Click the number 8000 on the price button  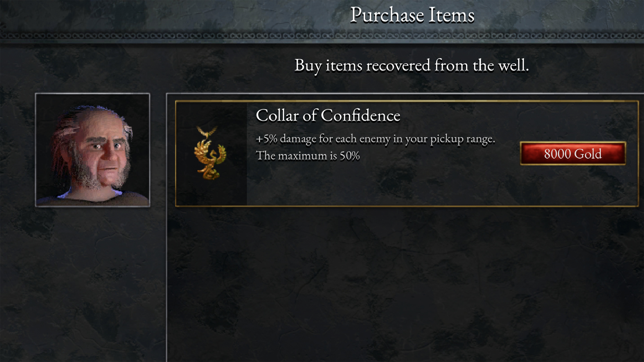[557, 154]
